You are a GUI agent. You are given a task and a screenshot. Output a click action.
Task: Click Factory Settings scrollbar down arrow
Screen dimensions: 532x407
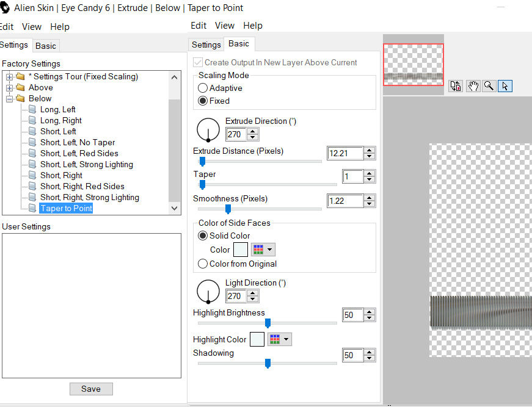click(x=175, y=208)
